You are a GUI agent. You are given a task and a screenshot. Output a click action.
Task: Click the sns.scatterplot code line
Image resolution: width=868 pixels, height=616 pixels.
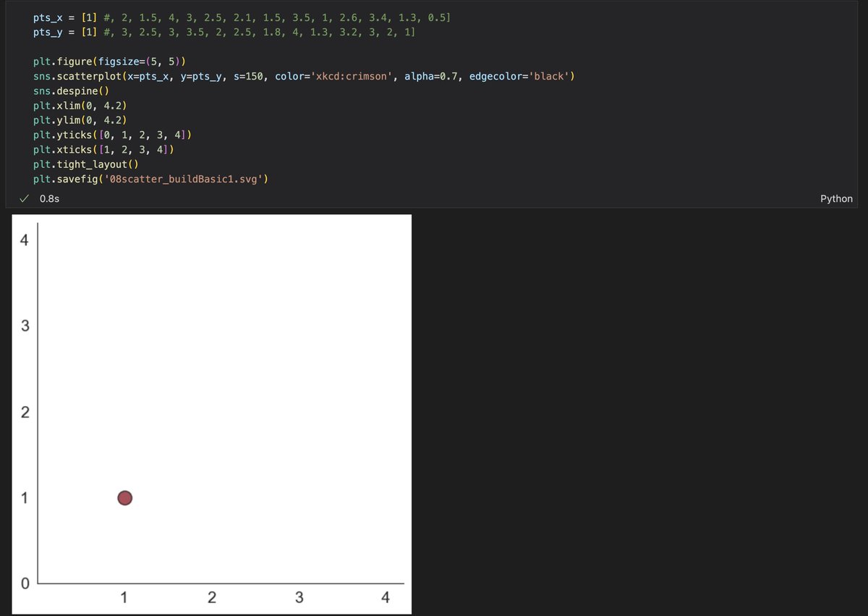coord(304,76)
